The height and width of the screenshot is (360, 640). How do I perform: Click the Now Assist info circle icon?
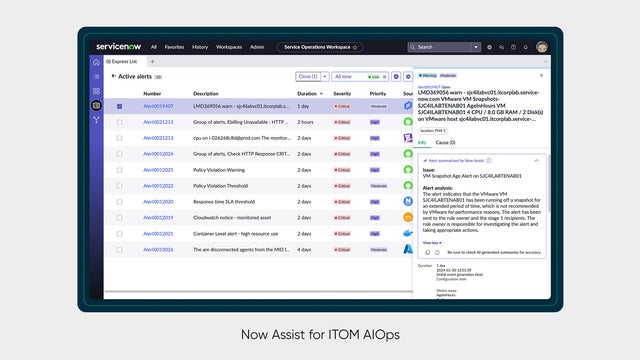(489, 160)
